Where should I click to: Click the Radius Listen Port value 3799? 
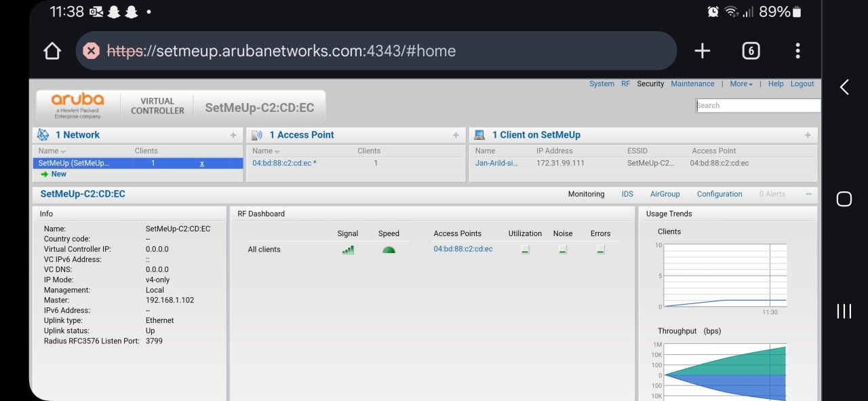tap(154, 341)
